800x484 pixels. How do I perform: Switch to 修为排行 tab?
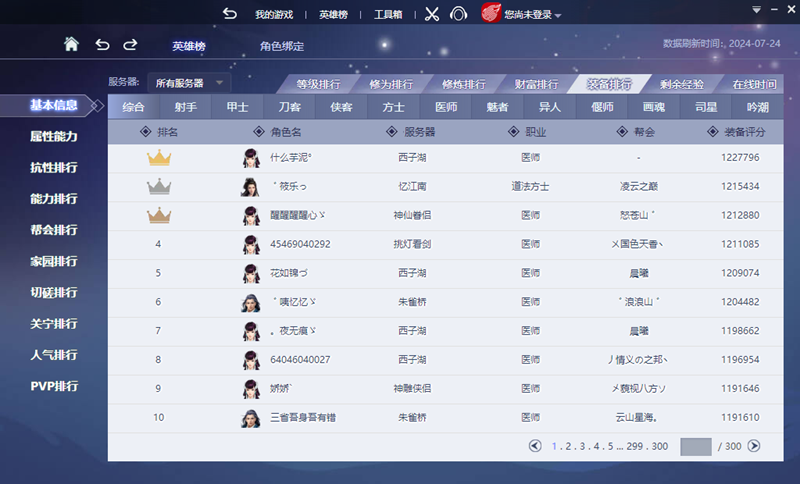391,84
